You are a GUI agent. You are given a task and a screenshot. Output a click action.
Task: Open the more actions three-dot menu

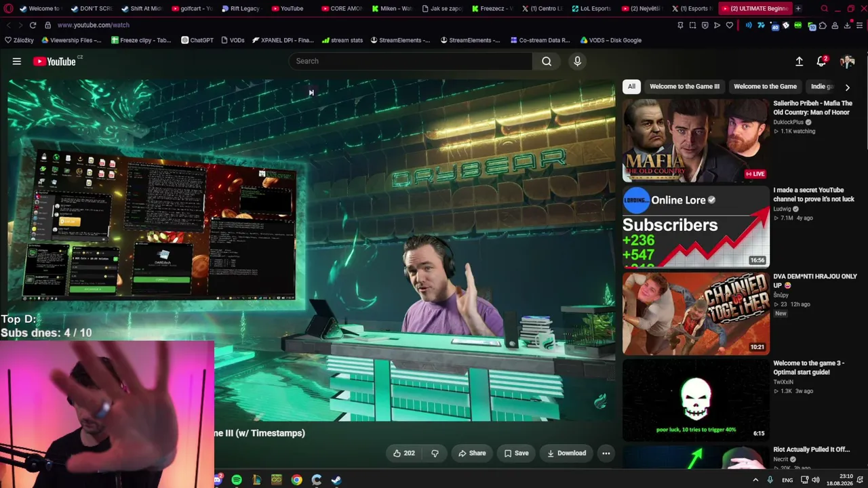pos(606,453)
